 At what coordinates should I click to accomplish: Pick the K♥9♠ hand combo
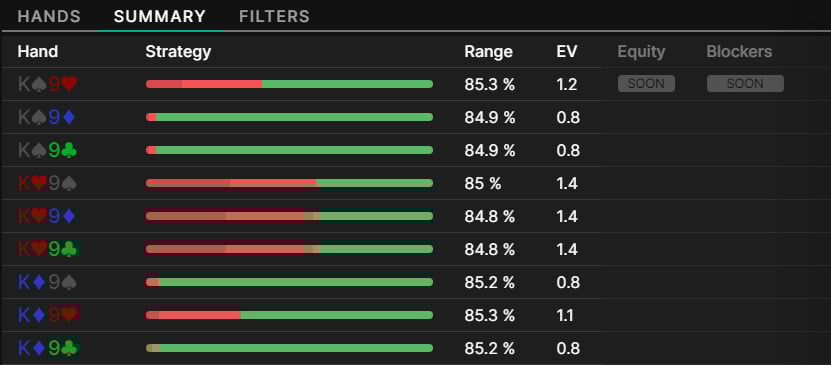[47, 183]
